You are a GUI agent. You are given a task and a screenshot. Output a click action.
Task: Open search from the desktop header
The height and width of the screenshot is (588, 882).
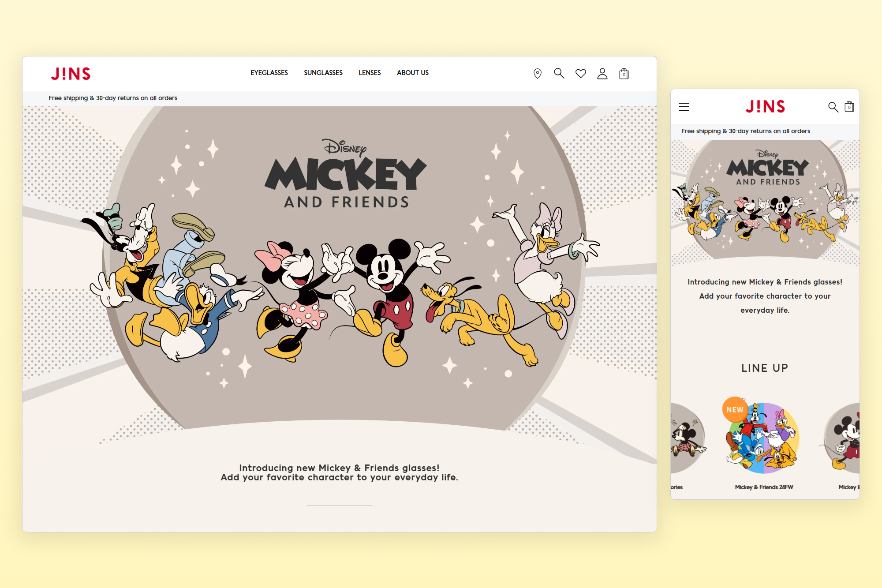coord(559,73)
